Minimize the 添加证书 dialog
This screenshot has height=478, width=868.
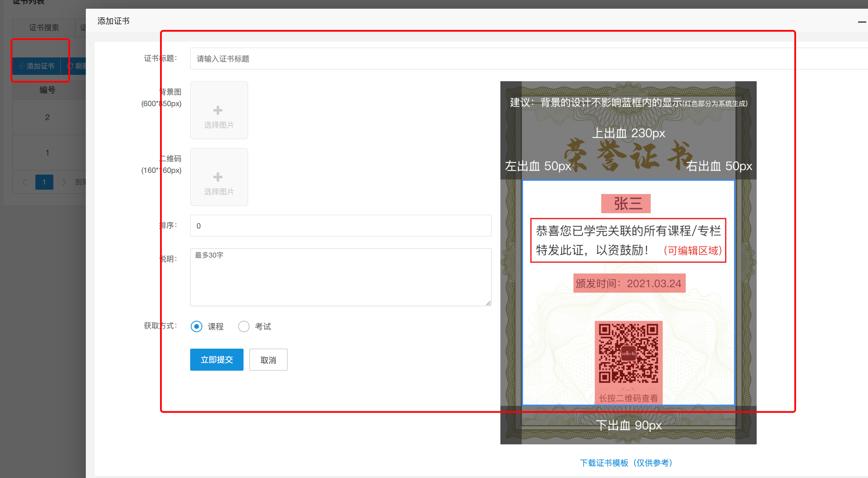click(x=862, y=22)
